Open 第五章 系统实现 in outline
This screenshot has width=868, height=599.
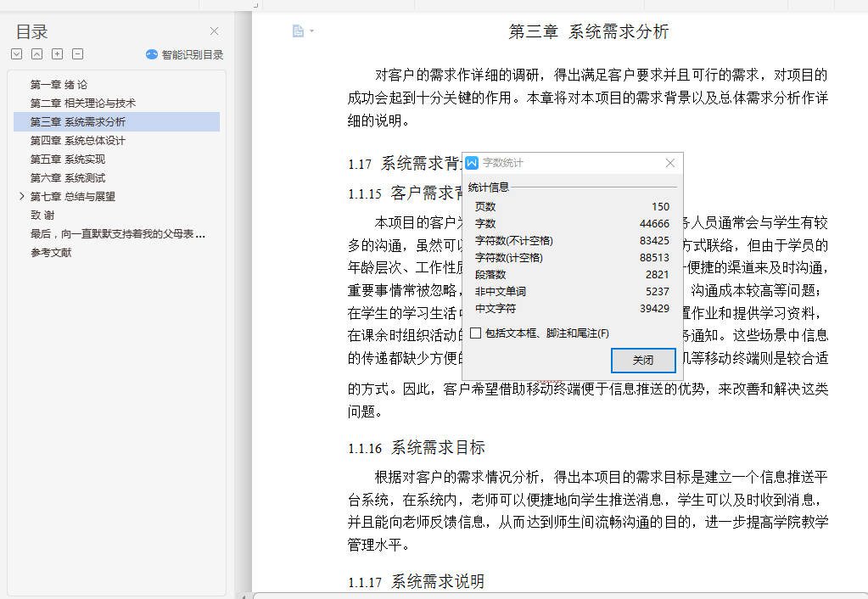[68, 160]
